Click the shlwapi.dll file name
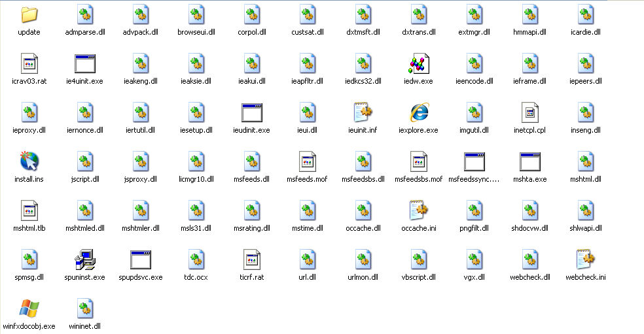 [x=585, y=227]
